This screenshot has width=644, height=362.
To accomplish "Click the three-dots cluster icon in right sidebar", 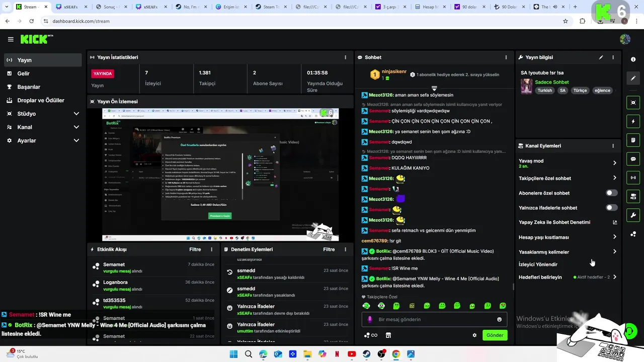I will tap(633, 234).
